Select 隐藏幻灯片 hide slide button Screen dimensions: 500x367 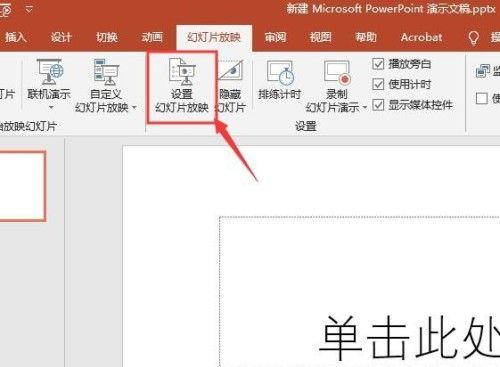coord(231,86)
